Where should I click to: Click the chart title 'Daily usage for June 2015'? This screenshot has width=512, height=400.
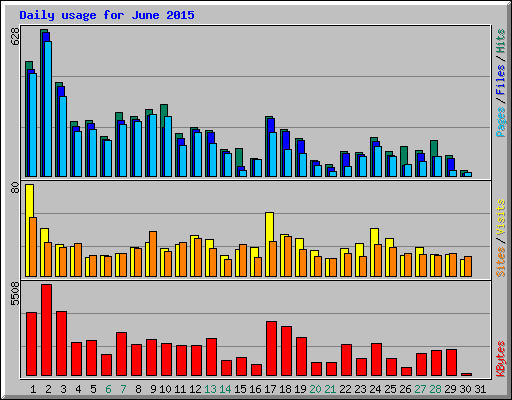coord(107,15)
